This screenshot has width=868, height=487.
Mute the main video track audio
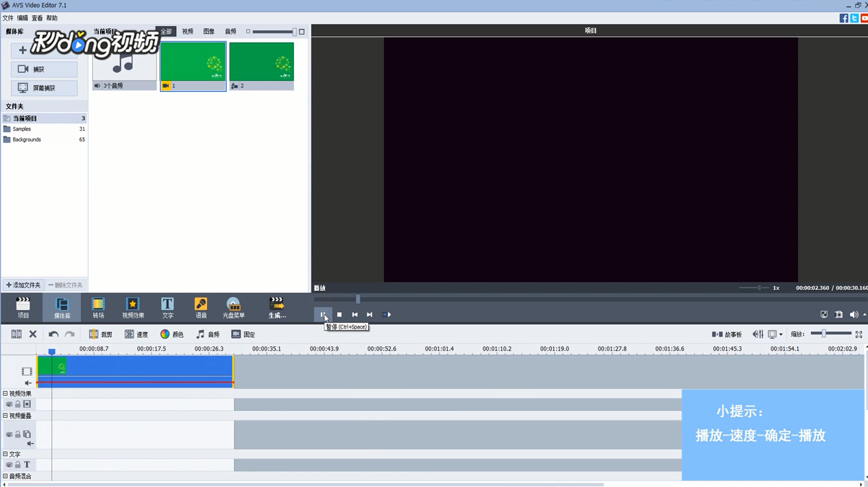click(28, 383)
